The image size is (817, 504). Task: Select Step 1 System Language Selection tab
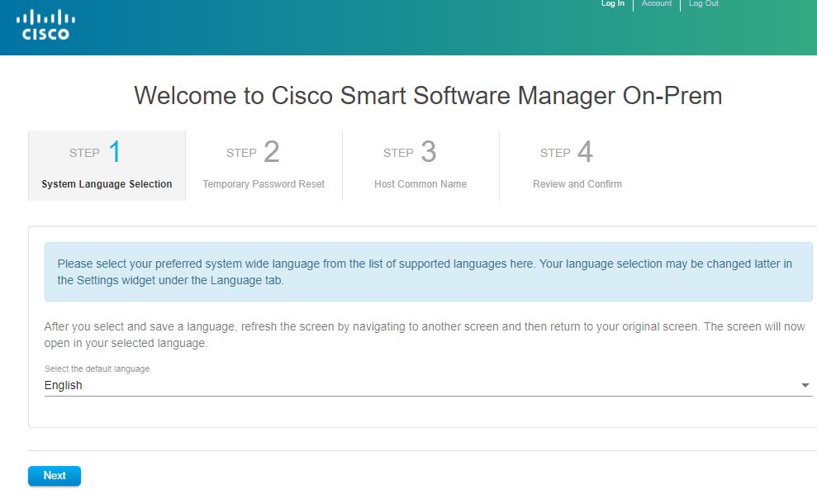(x=107, y=166)
